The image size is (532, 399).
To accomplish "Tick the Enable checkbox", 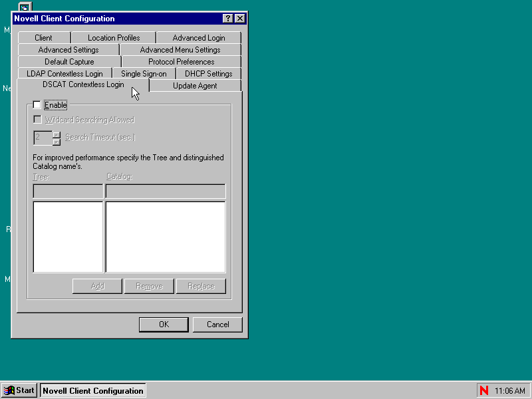I will (x=37, y=105).
